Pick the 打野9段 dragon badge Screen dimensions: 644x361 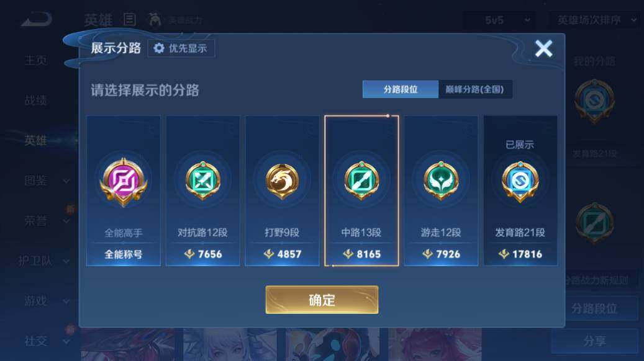[282, 181]
